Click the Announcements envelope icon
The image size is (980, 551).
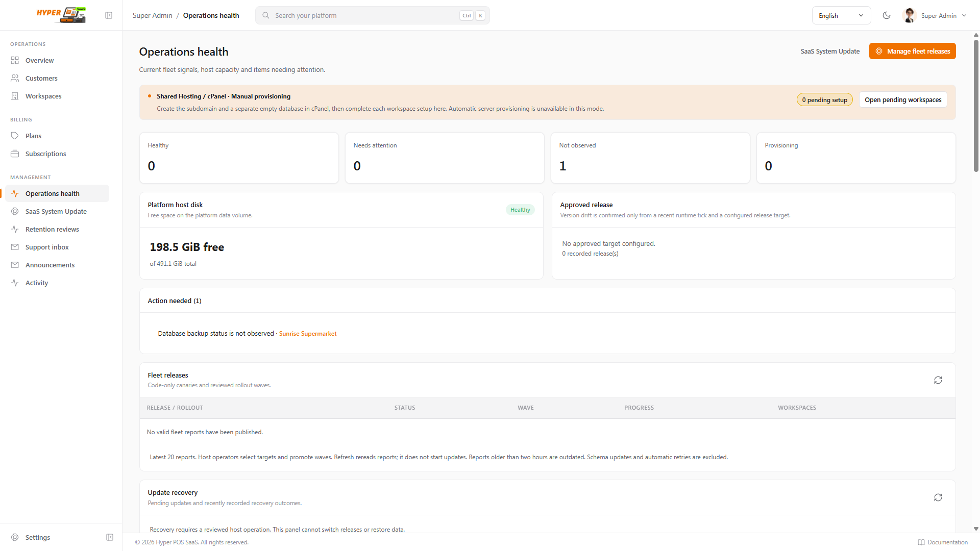(15, 265)
